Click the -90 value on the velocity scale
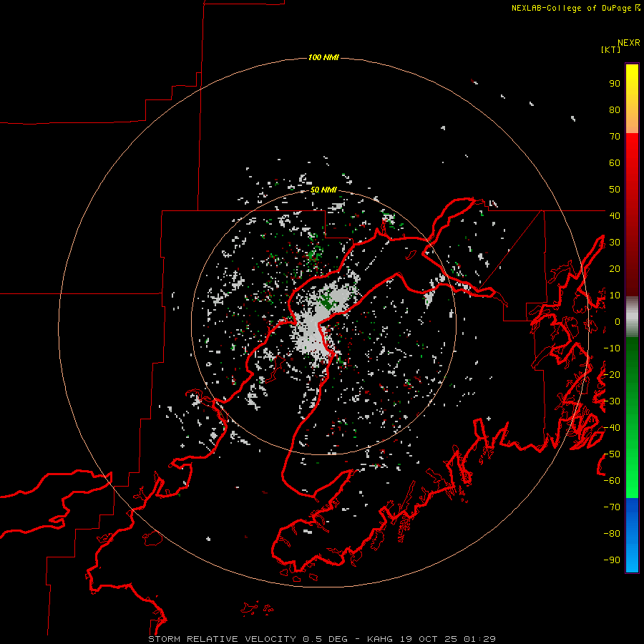Viewport: 644px width, 644px height. click(x=612, y=560)
